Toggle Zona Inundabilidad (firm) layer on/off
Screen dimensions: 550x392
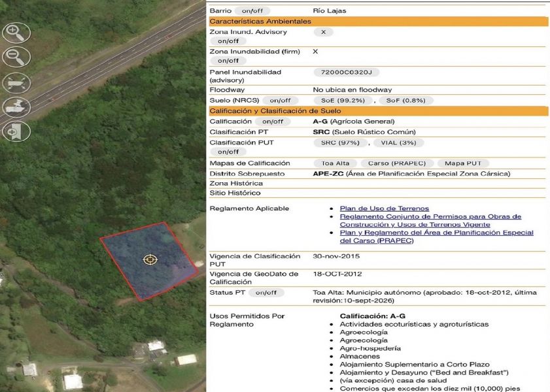point(228,61)
